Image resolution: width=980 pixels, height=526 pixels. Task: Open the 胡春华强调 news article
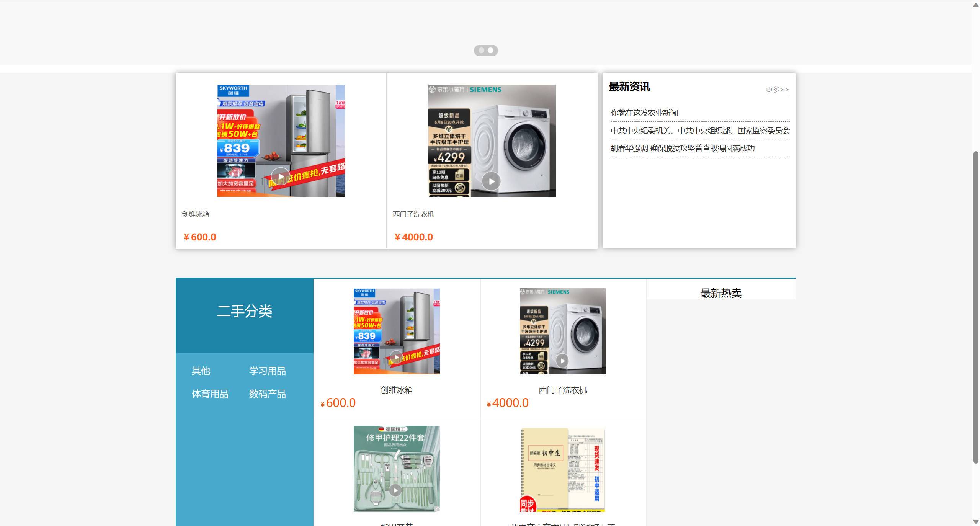tap(682, 148)
